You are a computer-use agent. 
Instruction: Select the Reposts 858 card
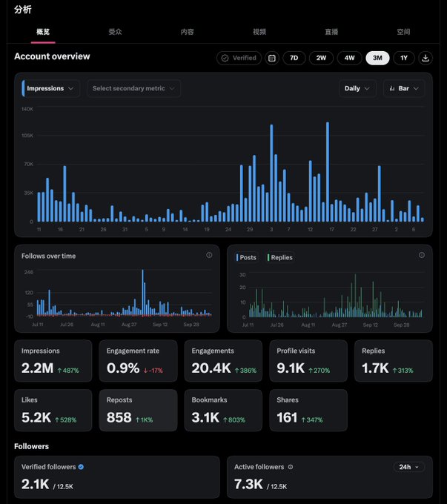pos(138,411)
